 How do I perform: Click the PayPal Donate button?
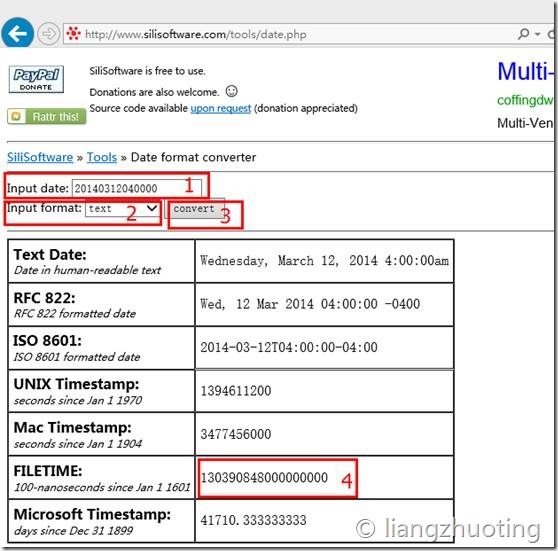[x=36, y=79]
